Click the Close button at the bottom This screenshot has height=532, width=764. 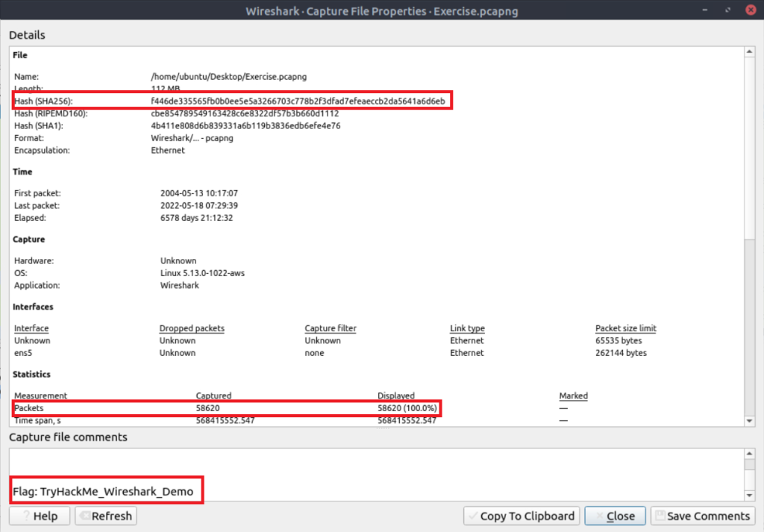[614, 516]
